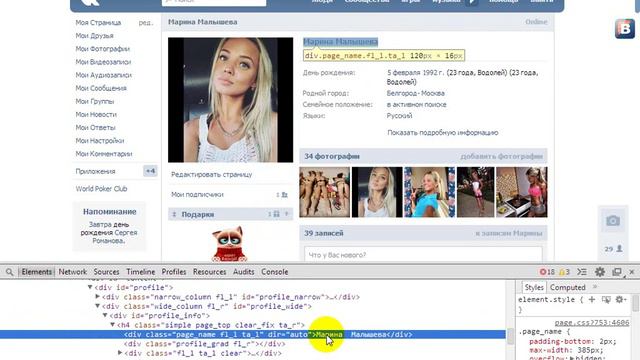Click the DevTools dock/undock window icon

[x=617, y=272]
